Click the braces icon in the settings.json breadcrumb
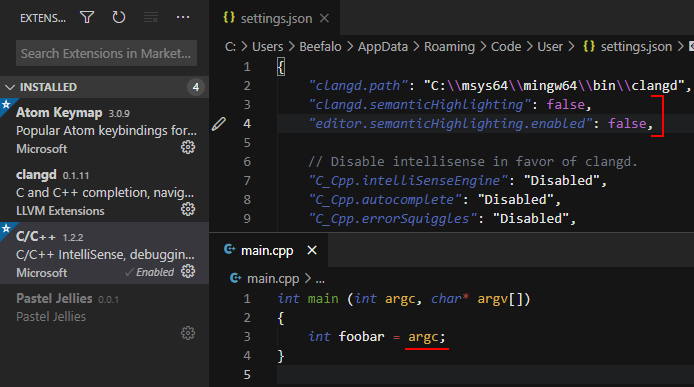The height and width of the screenshot is (387, 694). click(x=589, y=46)
